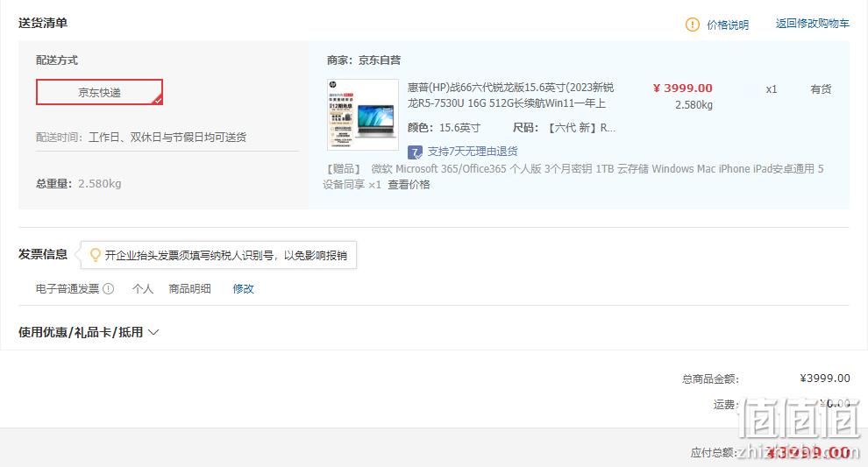Select the 京东快递 delivery option

click(100, 92)
